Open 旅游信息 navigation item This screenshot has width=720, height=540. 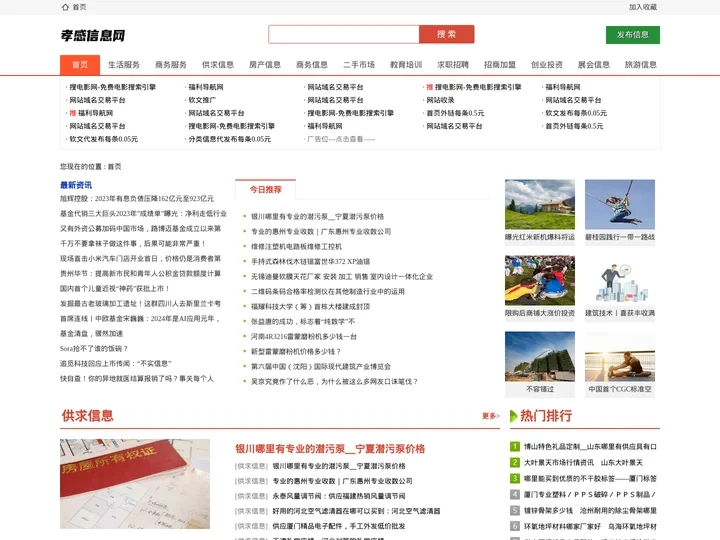coord(641,65)
